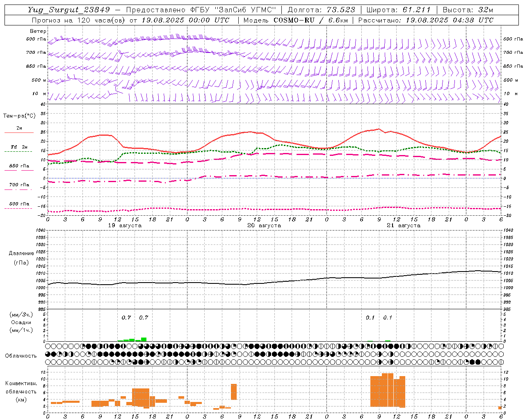Click the 500 гПа label in temperature legend
The height and width of the screenshot is (420, 525).
point(19,204)
